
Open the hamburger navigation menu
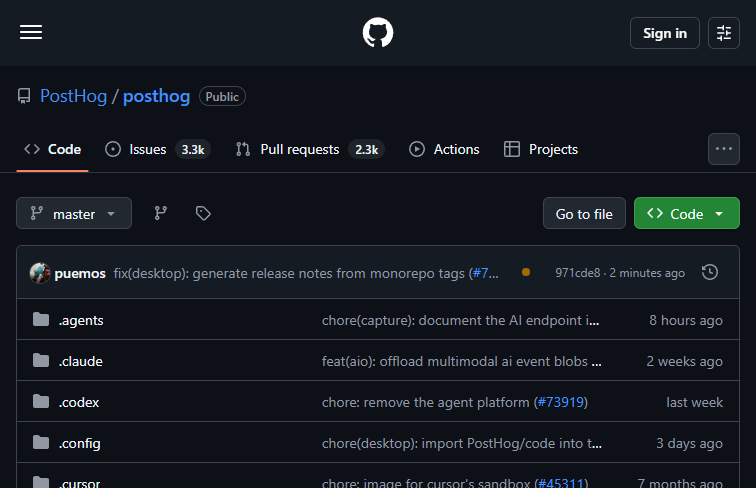click(x=31, y=32)
